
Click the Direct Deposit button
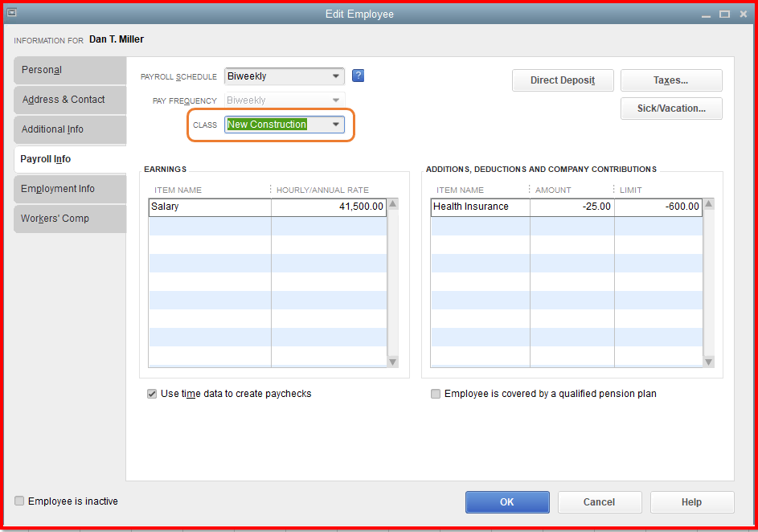click(563, 80)
